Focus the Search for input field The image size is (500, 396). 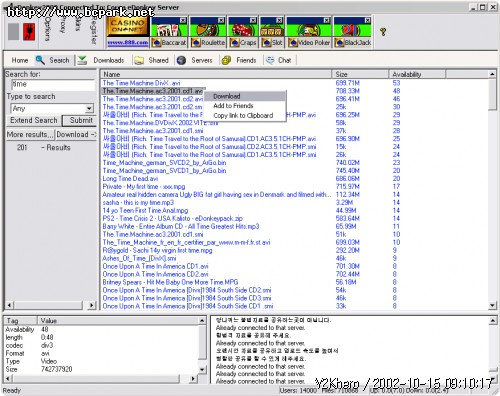click(x=53, y=85)
